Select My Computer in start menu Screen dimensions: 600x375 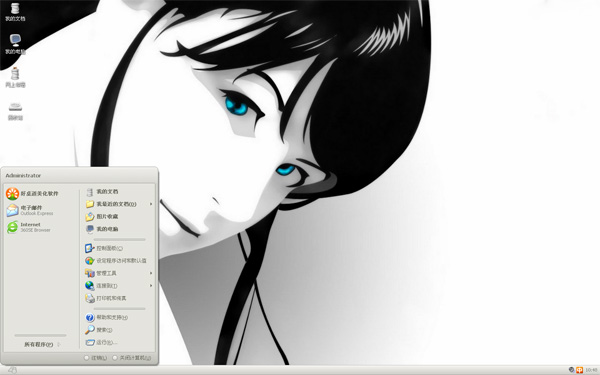tap(101, 229)
